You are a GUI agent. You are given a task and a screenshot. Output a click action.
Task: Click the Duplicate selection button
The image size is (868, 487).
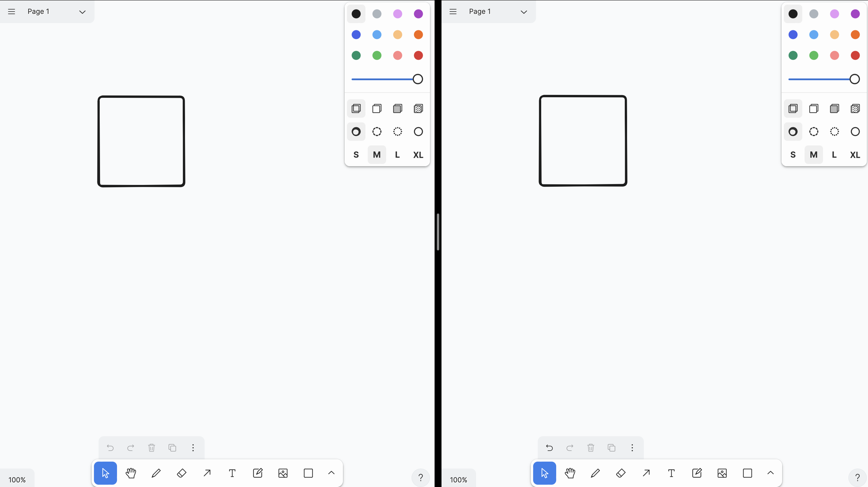172,448
